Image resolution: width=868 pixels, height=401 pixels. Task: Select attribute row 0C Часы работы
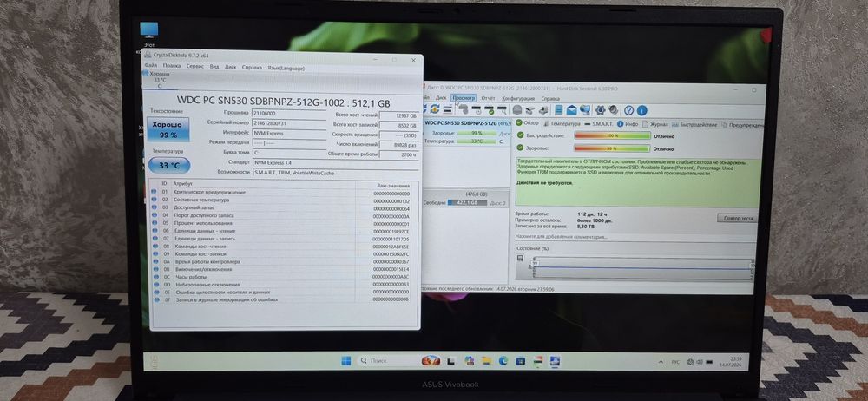pos(282,276)
